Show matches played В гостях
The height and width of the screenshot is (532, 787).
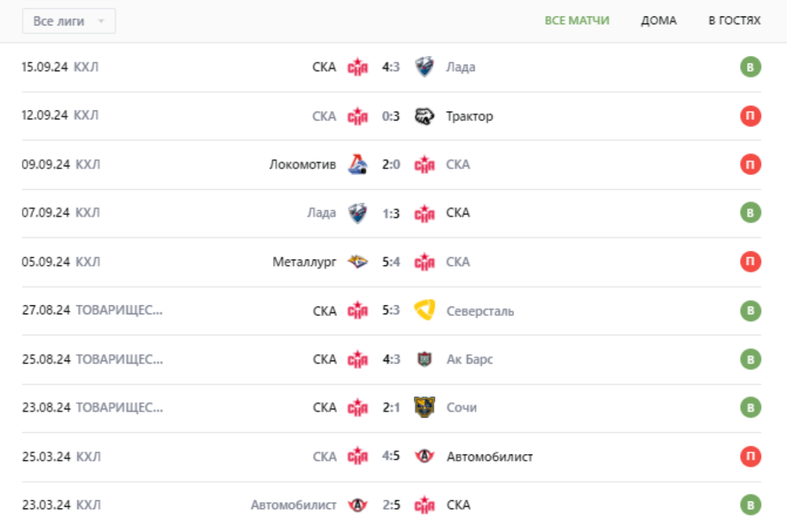pos(734,20)
